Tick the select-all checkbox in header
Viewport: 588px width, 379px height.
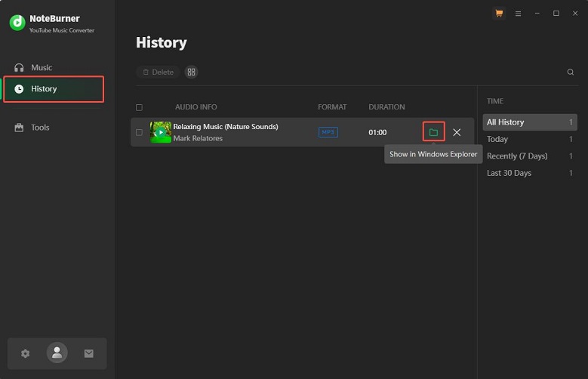[139, 107]
